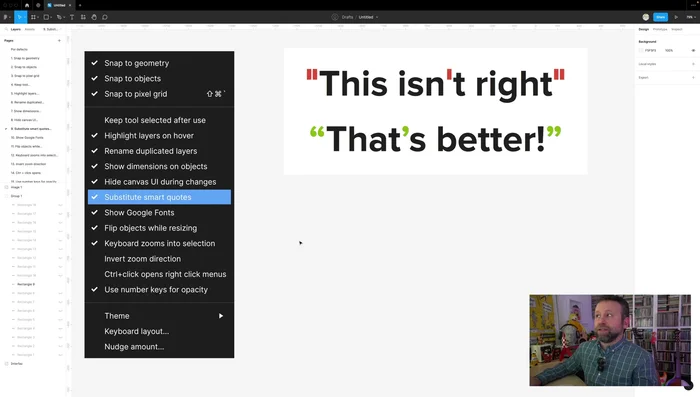This screenshot has height=397, width=700.
Task: Open the Figma main menu icon
Action: (x=5, y=17)
